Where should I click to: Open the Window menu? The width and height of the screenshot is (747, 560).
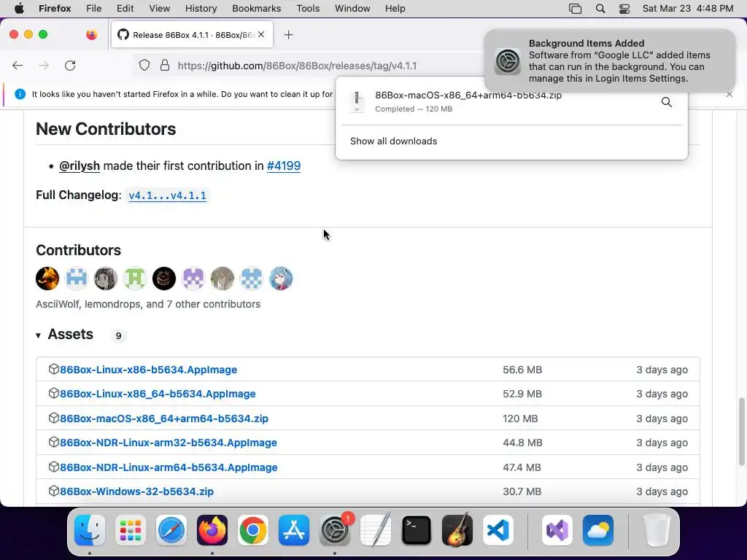[352, 9]
